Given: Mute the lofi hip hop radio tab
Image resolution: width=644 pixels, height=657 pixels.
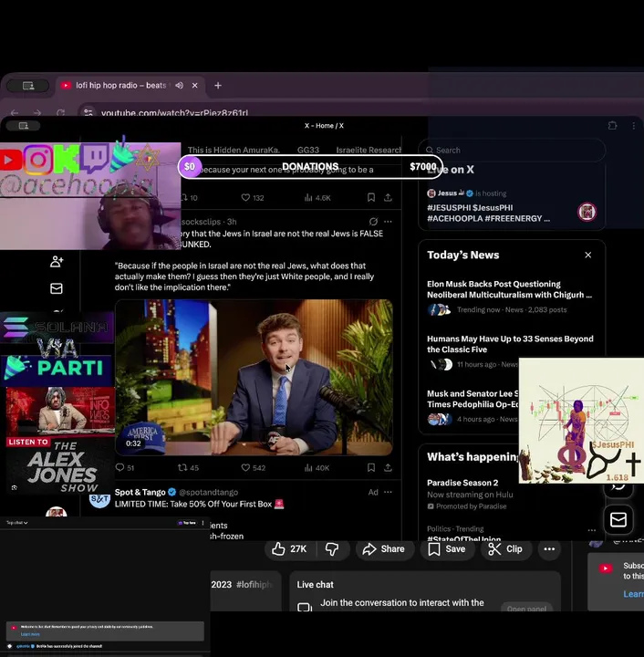Looking at the screenshot, I should [x=179, y=86].
